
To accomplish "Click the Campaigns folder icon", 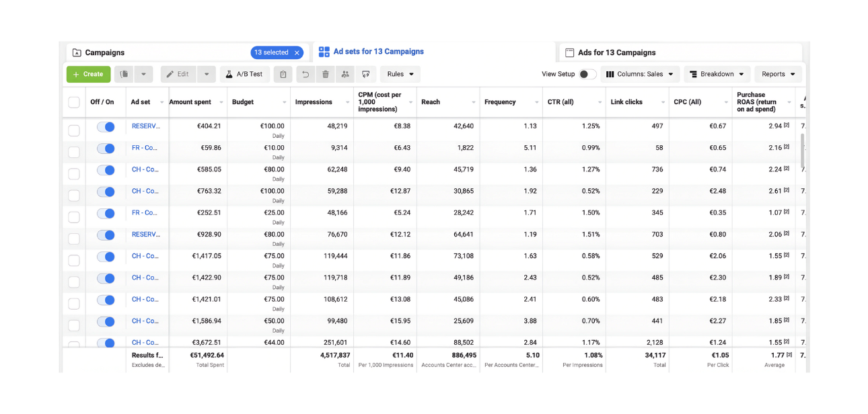I will (x=77, y=52).
